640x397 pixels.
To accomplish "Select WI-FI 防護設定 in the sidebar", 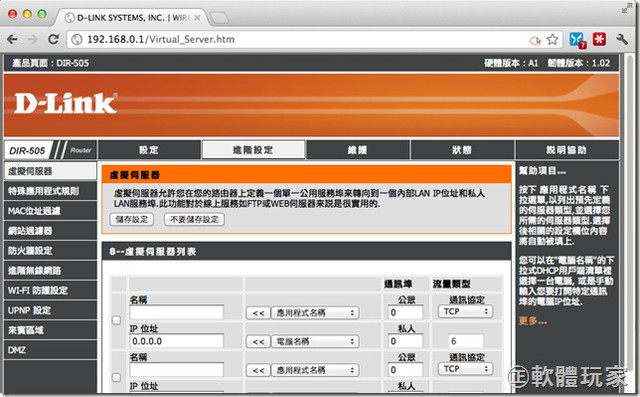I will point(50,291).
